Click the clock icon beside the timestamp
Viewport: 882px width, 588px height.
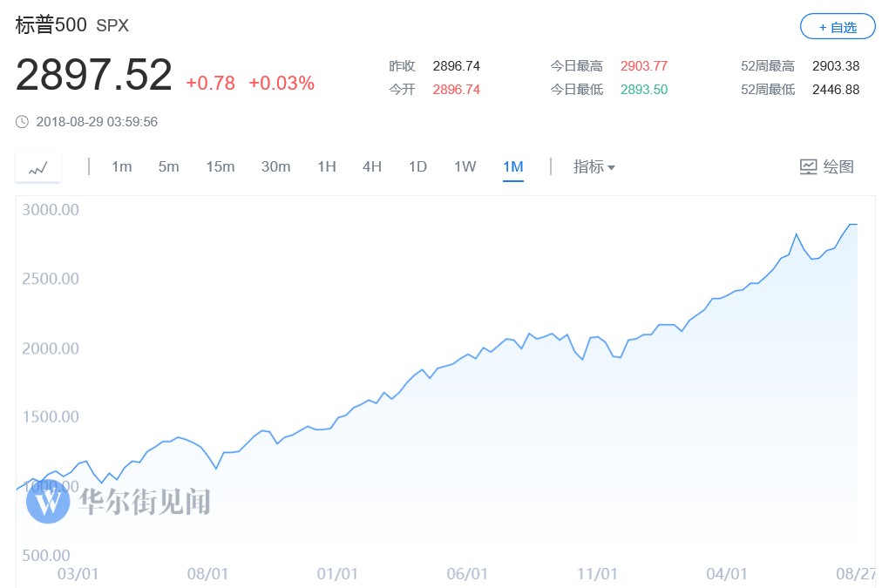pos(23,122)
